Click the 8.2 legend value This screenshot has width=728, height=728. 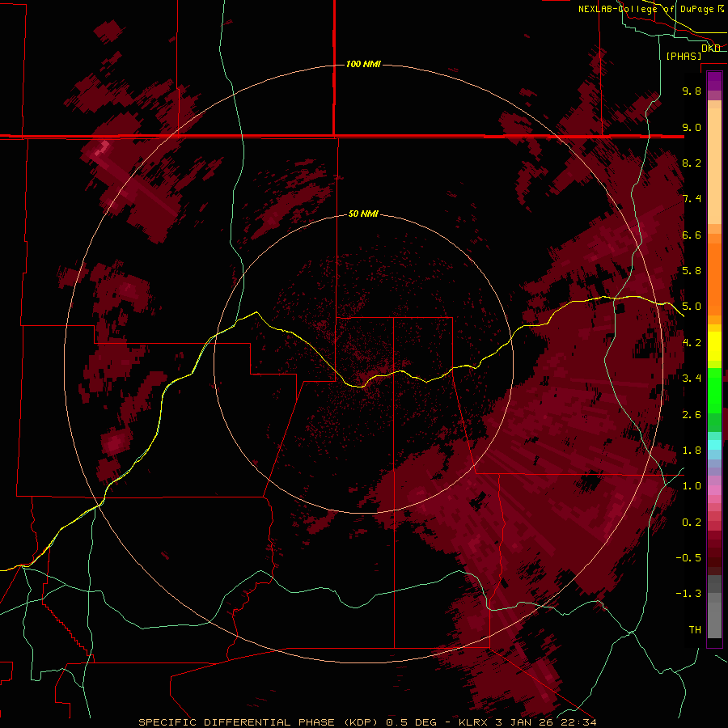click(x=692, y=163)
